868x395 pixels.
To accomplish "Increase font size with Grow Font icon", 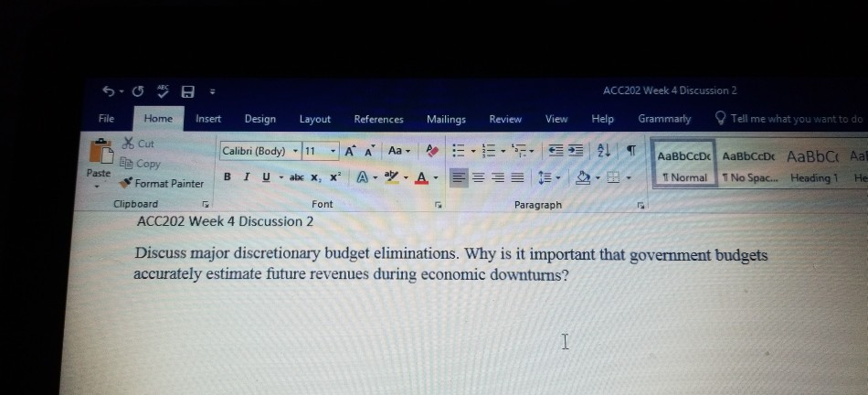I will pyautogui.click(x=350, y=151).
